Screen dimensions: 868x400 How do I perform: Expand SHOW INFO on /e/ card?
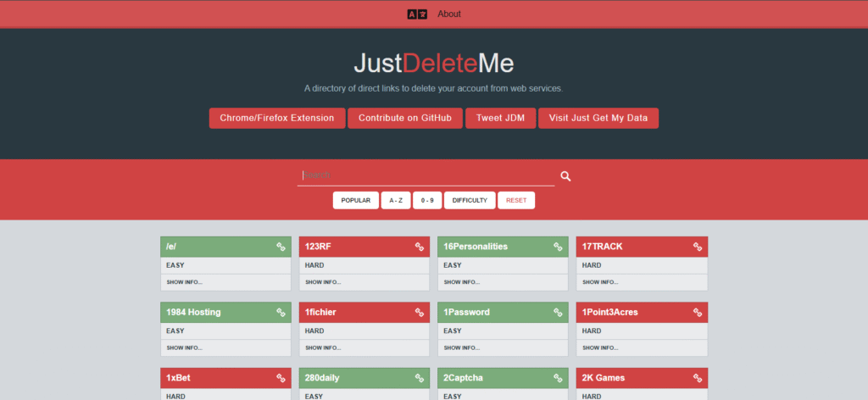pos(184,282)
